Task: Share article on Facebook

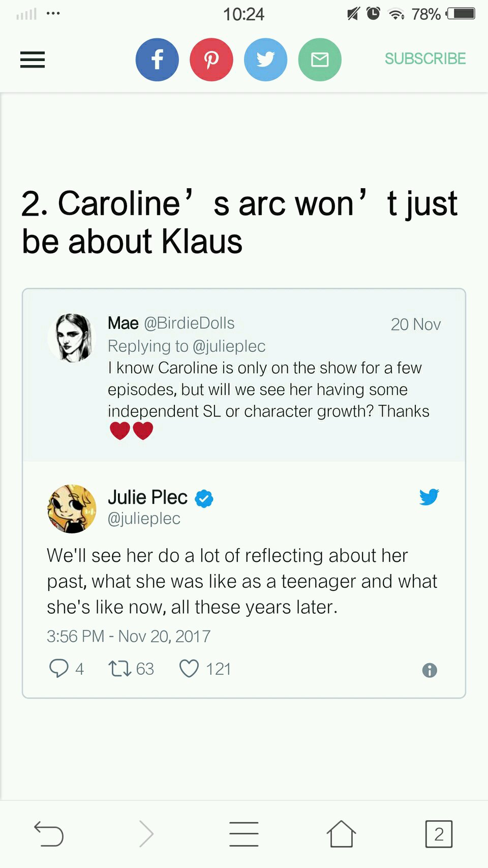Action: (157, 59)
